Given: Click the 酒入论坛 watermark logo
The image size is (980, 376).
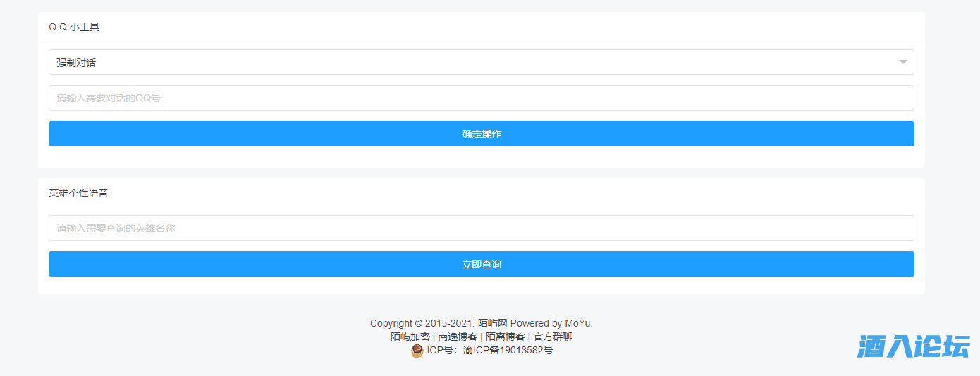Looking at the screenshot, I should pyautogui.click(x=913, y=346).
